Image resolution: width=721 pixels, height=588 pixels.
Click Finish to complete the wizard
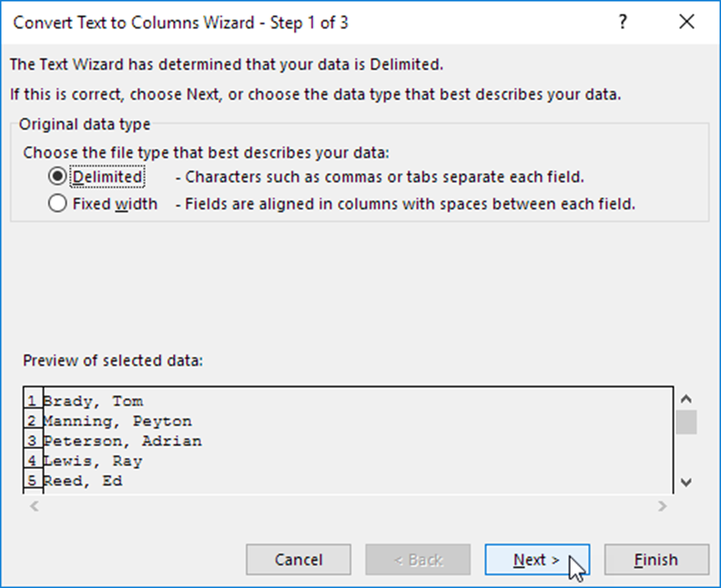click(656, 560)
